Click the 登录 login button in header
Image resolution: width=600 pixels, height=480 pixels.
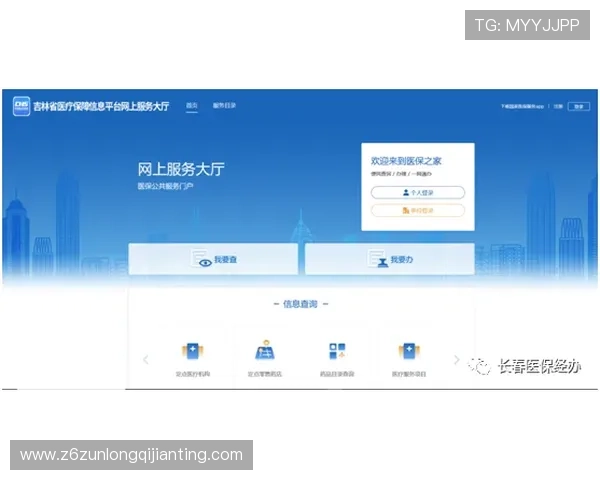[x=579, y=106]
